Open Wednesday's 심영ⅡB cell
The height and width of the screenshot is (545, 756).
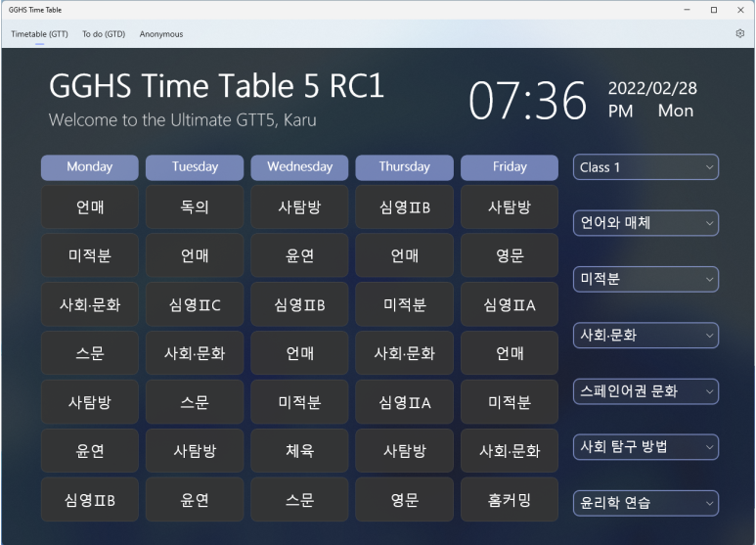[x=299, y=304]
